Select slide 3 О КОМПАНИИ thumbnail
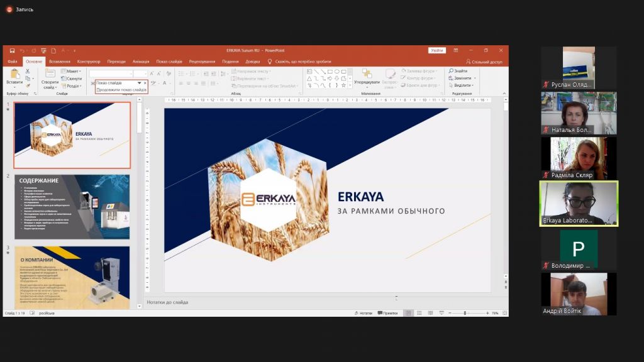 tap(72, 278)
